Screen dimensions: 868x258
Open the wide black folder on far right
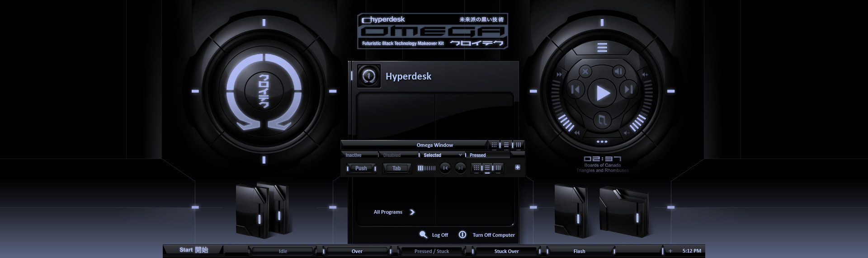[624, 212]
